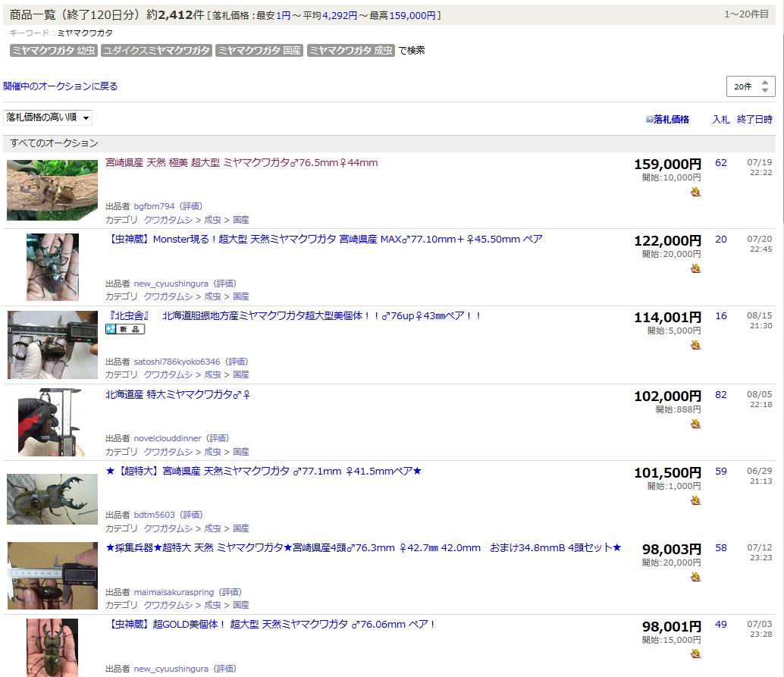Screen dimensions: 784x677
Task: Sort results by 入札 column header
Action: click(720, 119)
